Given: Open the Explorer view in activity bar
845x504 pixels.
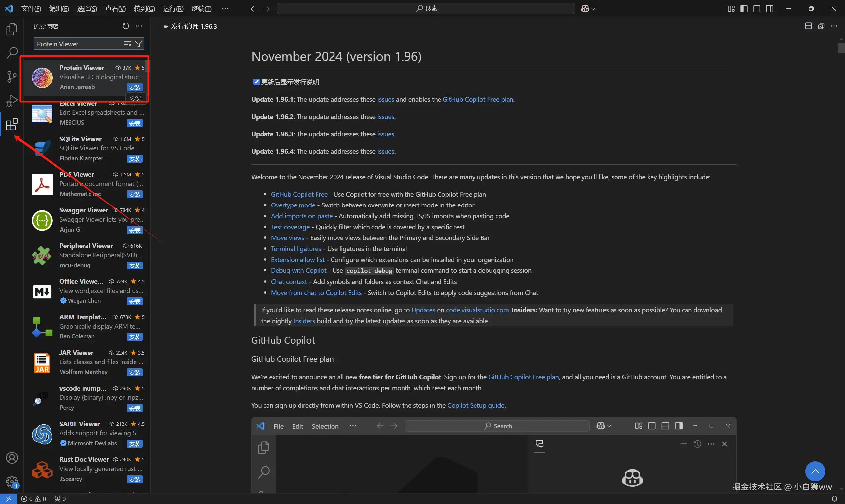Looking at the screenshot, I should 12,29.
